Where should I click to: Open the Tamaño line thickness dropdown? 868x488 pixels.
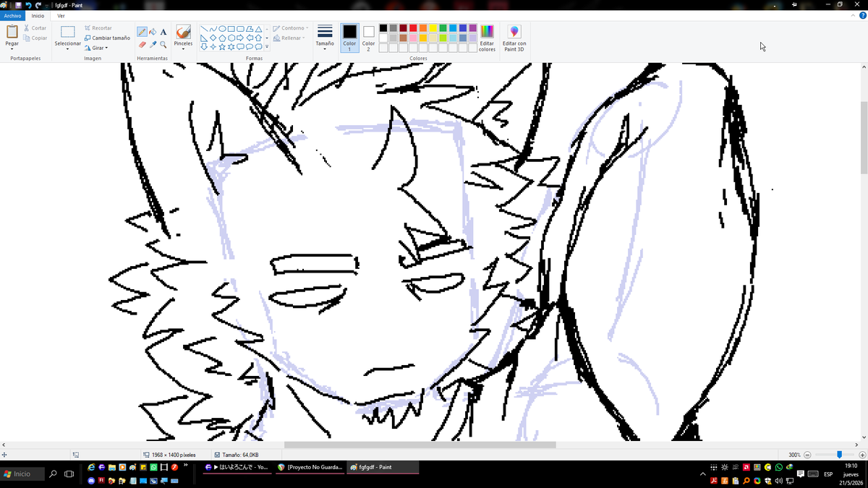click(325, 38)
